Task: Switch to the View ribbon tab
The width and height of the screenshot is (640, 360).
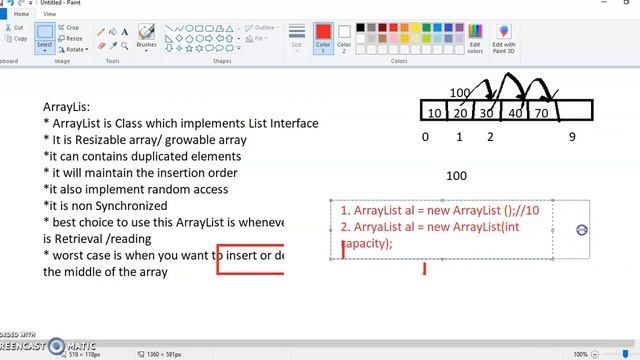Action: pos(49,14)
